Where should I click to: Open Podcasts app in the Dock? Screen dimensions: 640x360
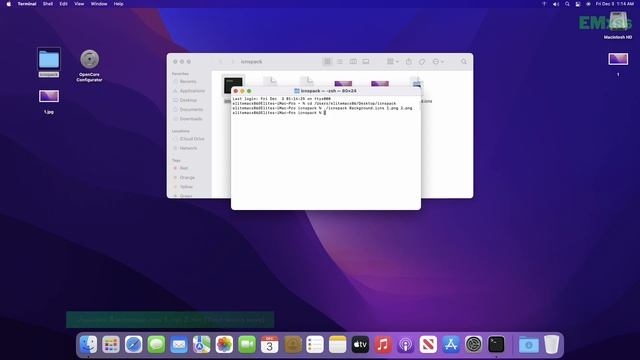click(x=405, y=344)
